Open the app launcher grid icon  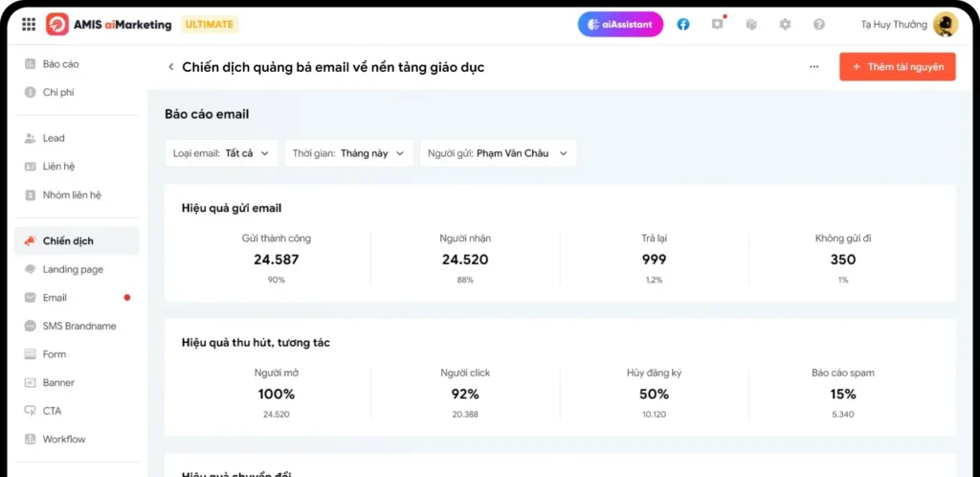[x=29, y=25]
